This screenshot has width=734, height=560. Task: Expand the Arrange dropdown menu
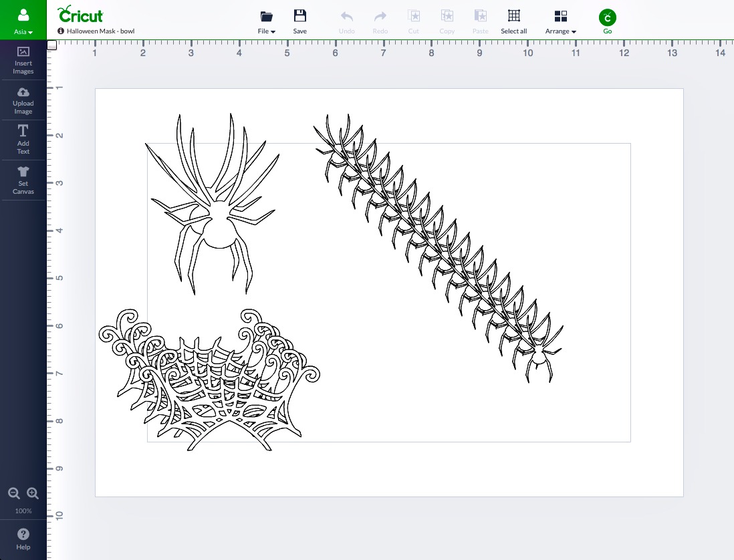[560, 21]
